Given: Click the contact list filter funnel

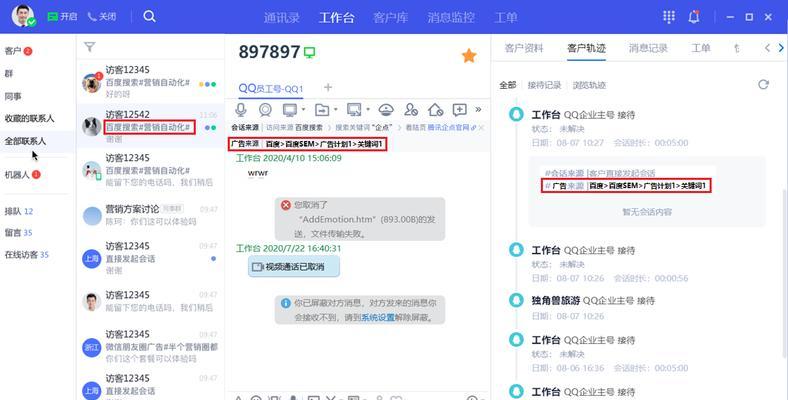Looking at the screenshot, I should click(x=89, y=47).
